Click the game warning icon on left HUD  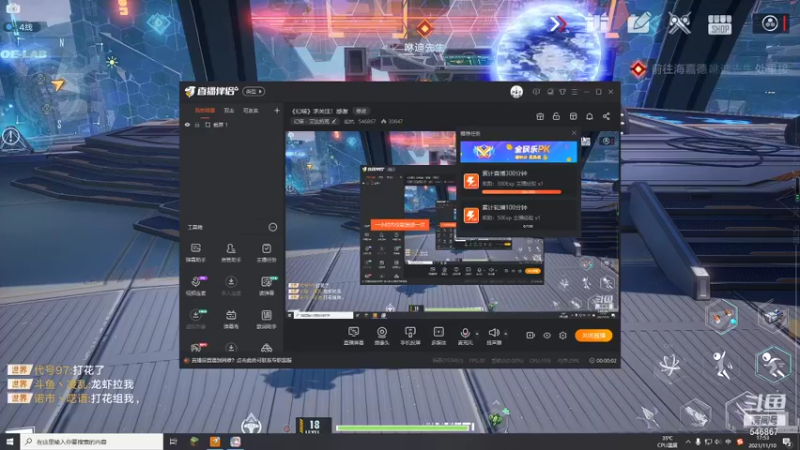(x=11, y=137)
